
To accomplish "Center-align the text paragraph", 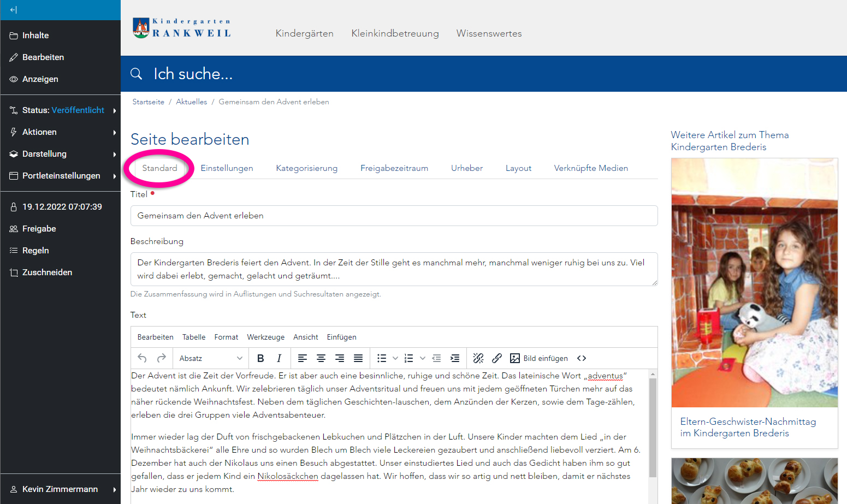I will [321, 358].
